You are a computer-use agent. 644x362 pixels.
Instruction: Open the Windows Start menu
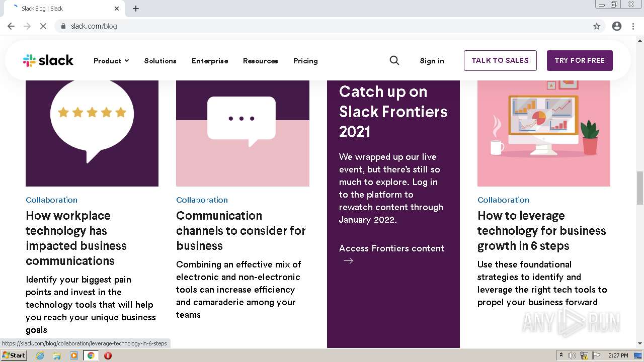coord(14,355)
